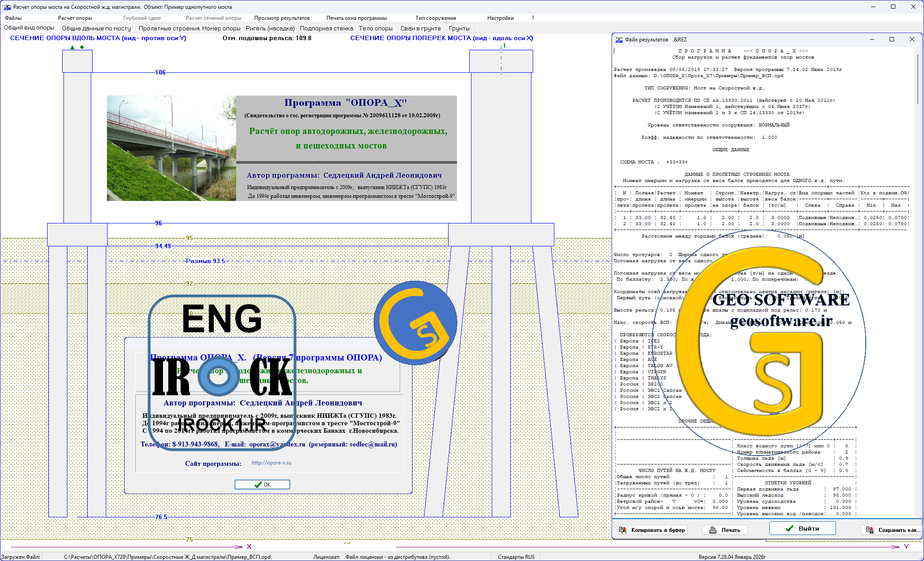The height and width of the screenshot is (561, 924).
Task: Open the Тип сооружения menu
Action: [x=436, y=18]
